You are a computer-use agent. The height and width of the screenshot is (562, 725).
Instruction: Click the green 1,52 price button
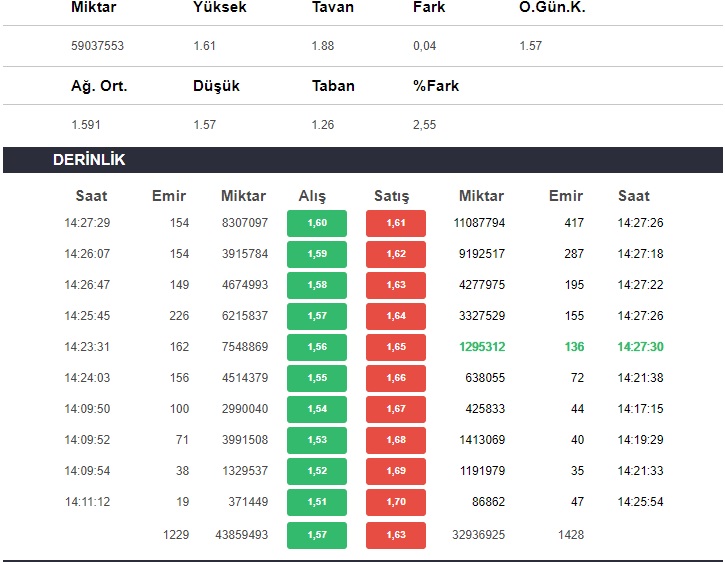click(x=317, y=471)
